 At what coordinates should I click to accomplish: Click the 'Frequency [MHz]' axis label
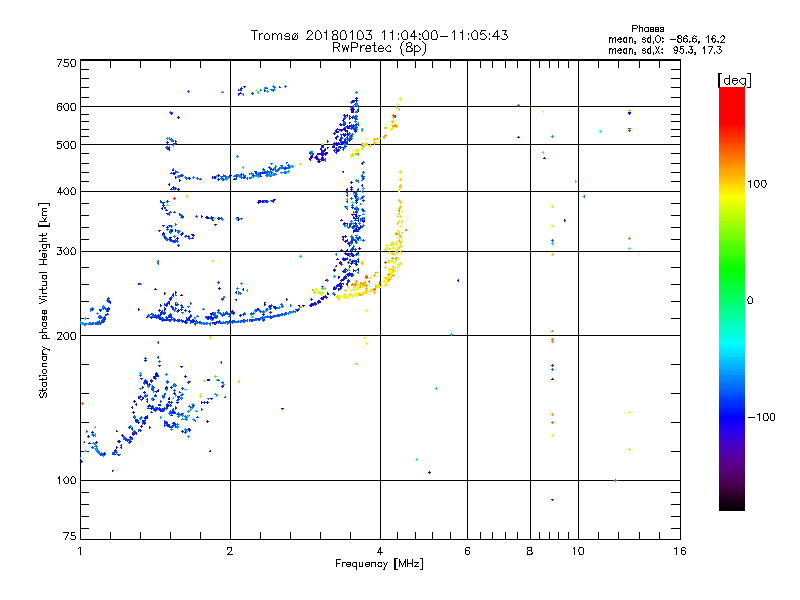[379, 564]
